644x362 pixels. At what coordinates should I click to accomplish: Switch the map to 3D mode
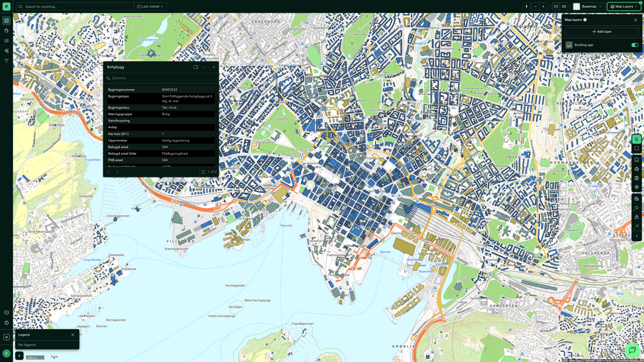(x=564, y=7)
